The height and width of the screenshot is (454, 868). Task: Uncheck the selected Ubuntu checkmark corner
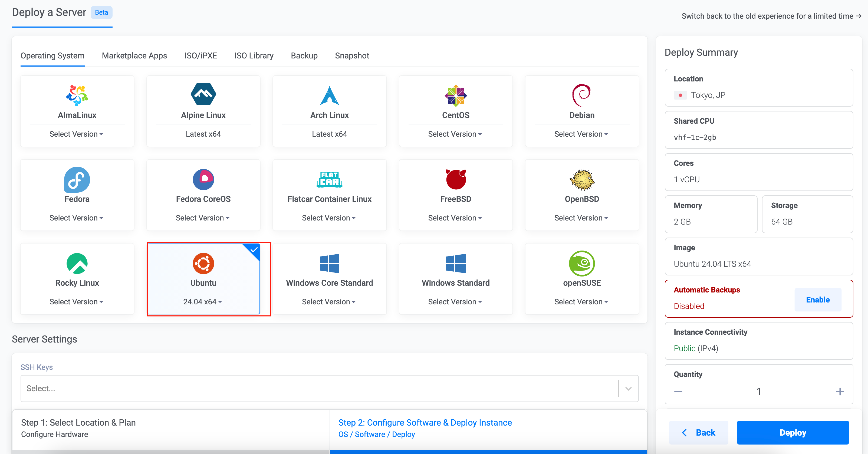[254, 250]
